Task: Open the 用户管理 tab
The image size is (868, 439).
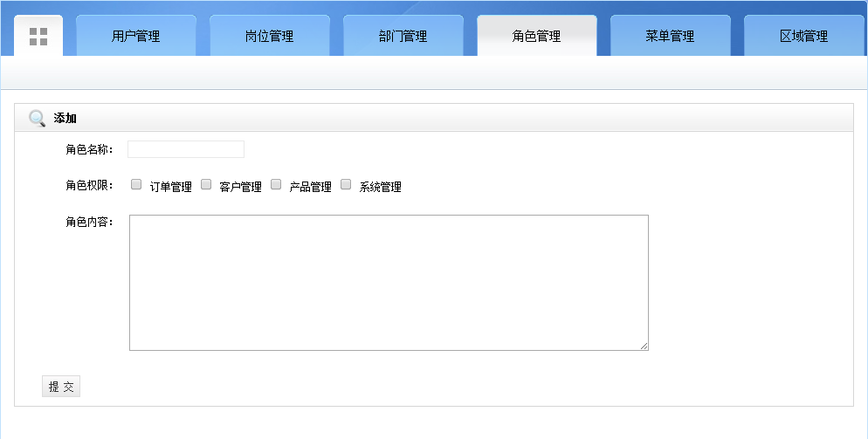Action: click(x=135, y=37)
